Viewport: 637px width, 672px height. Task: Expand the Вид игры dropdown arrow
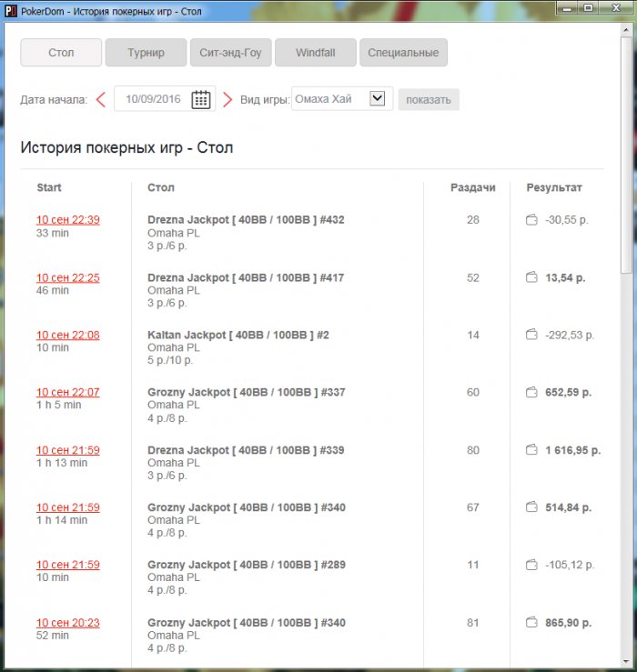tap(377, 98)
